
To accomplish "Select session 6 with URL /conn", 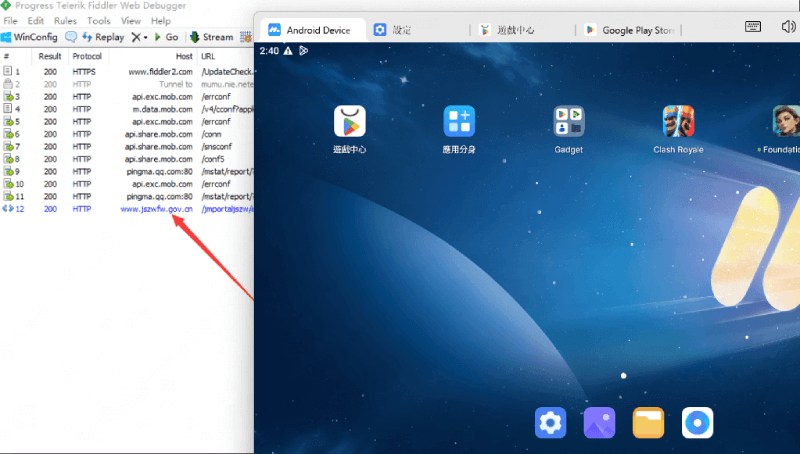I will coord(127,134).
